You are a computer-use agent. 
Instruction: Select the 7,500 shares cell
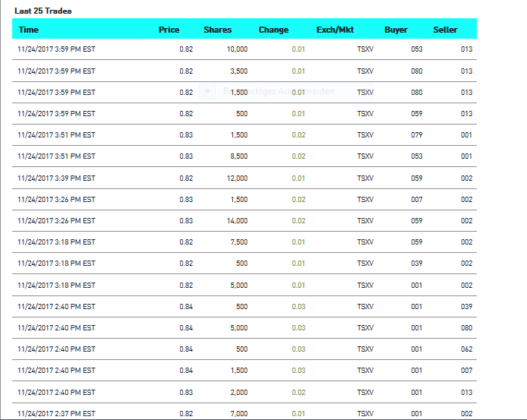coord(239,242)
